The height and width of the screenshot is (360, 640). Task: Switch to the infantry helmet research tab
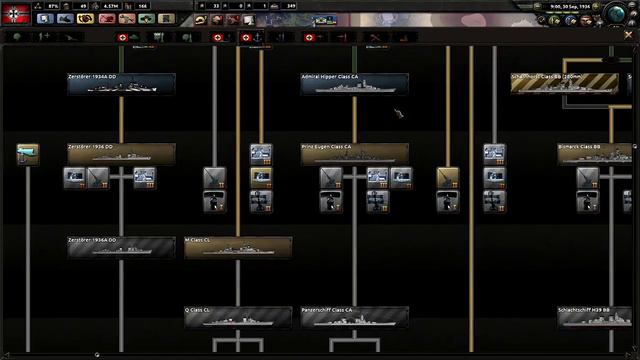[x=17, y=38]
